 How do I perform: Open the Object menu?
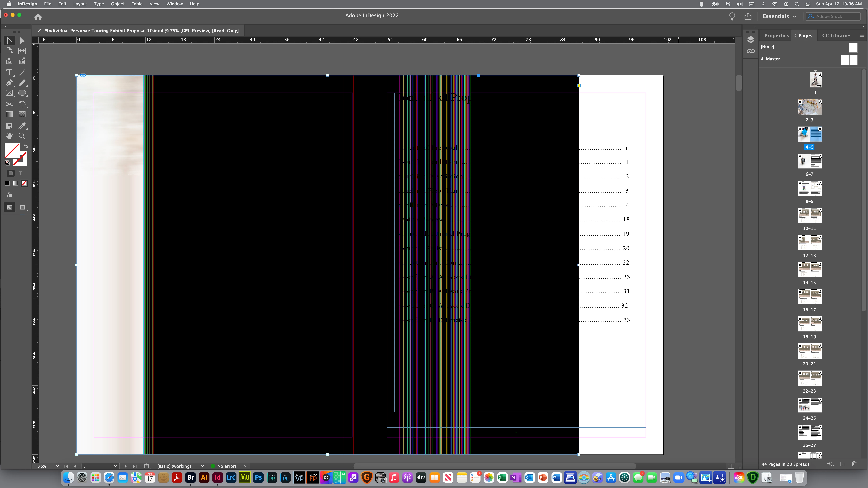coord(118,4)
